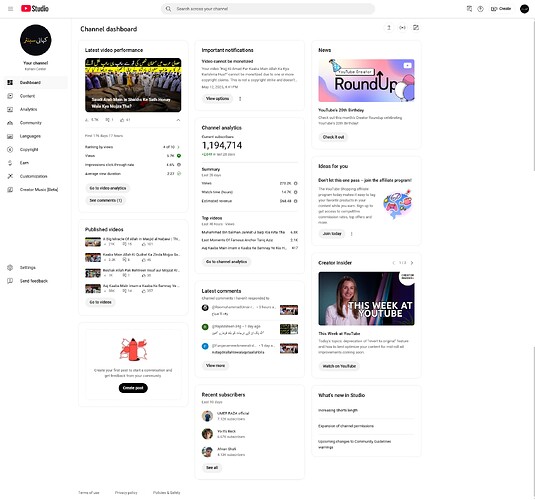This screenshot has width=535, height=500.
Task: Open more options beside View options button
Action: pos(240,99)
